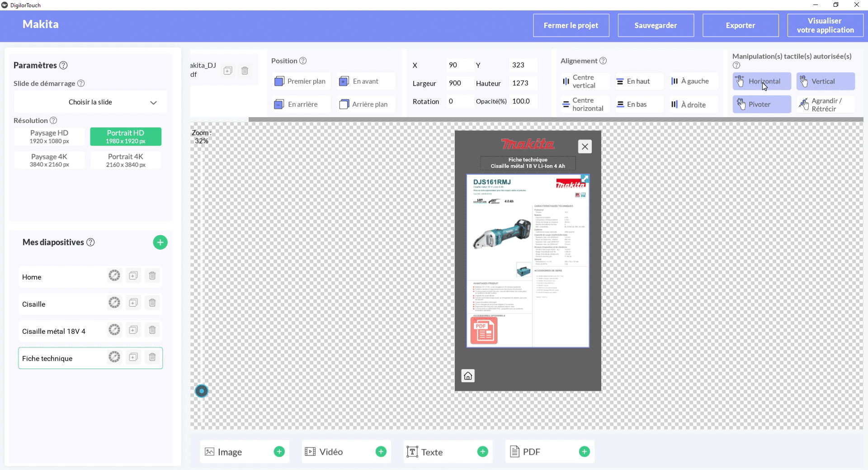Toggle Horizontal touch manipulation
Viewport: 868px width, 470px height.
[x=762, y=81]
